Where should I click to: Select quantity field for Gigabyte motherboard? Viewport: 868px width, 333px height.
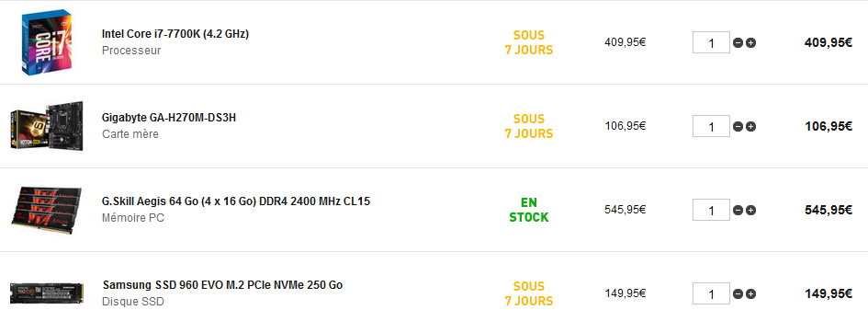coord(711,126)
